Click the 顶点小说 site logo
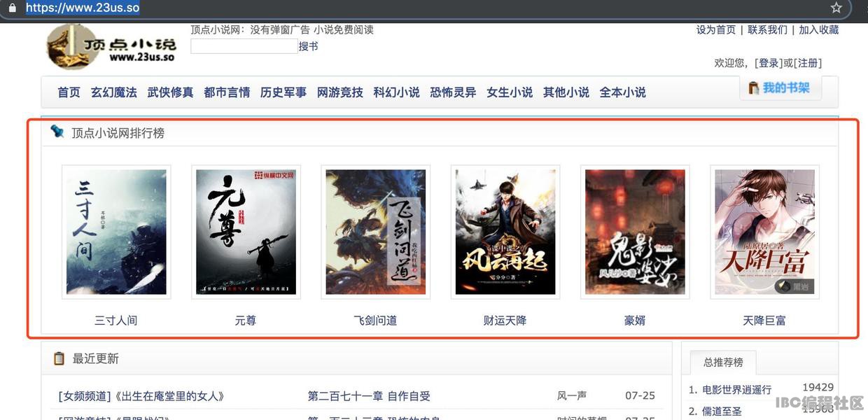Screen dimensions: 868x420 coord(111,47)
